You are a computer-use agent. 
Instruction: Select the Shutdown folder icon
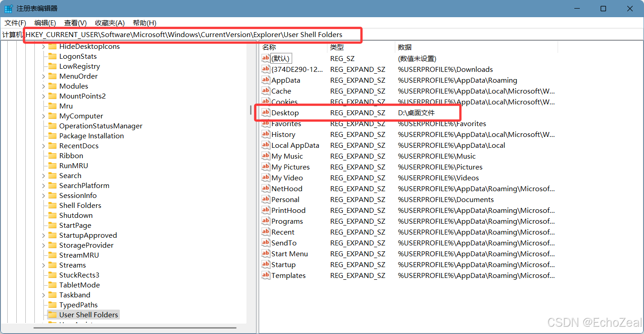pyautogui.click(x=52, y=216)
